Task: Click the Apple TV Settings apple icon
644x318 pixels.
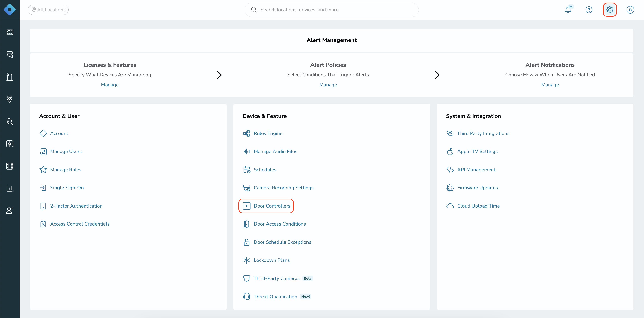Action: tap(450, 151)
